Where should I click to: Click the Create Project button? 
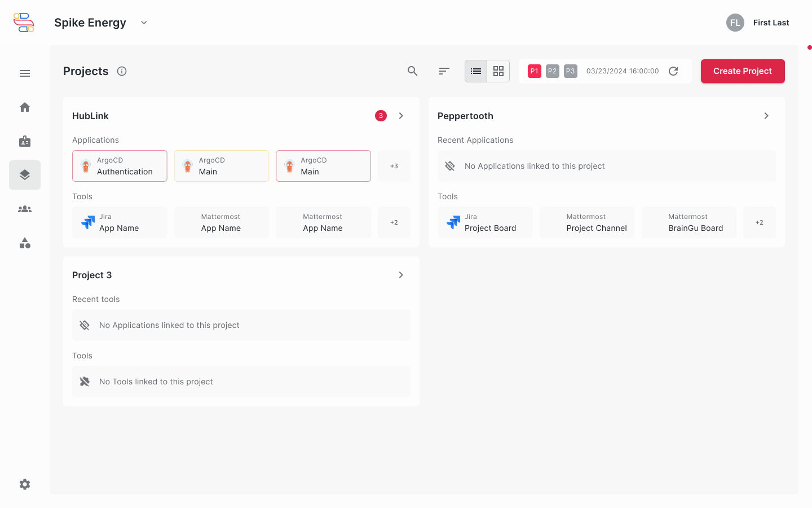point(742,71)
